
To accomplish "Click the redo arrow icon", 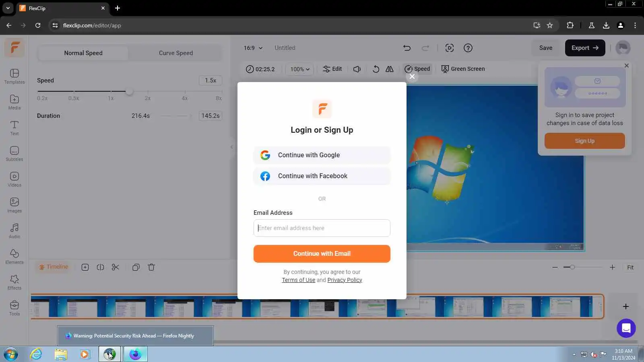I will pos(425,48).
